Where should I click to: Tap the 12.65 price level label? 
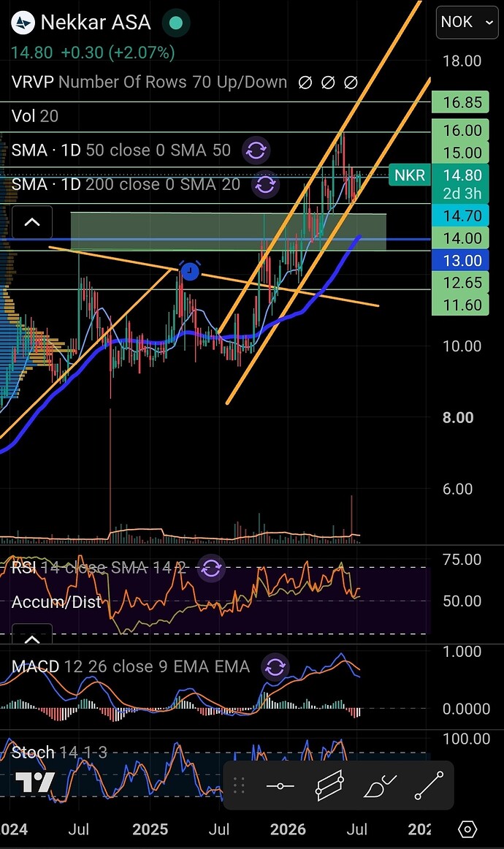pyautogui.click(x=461, y=283)
